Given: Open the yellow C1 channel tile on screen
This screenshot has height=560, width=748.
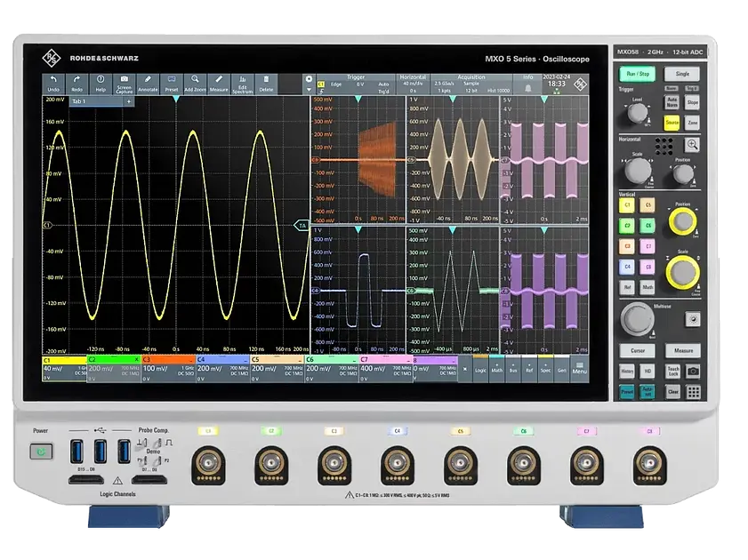Looking at the screenshot, I should pos(64,369).
